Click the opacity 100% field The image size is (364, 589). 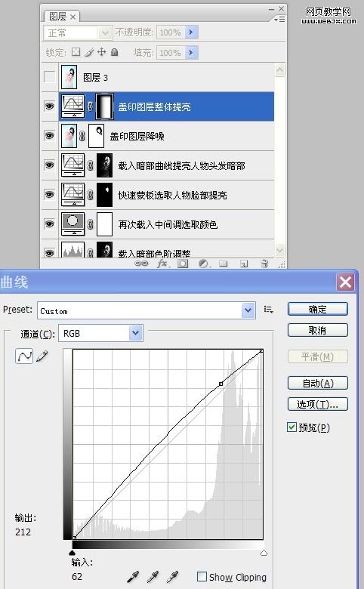pyautogui.click(x=170, y=32)
